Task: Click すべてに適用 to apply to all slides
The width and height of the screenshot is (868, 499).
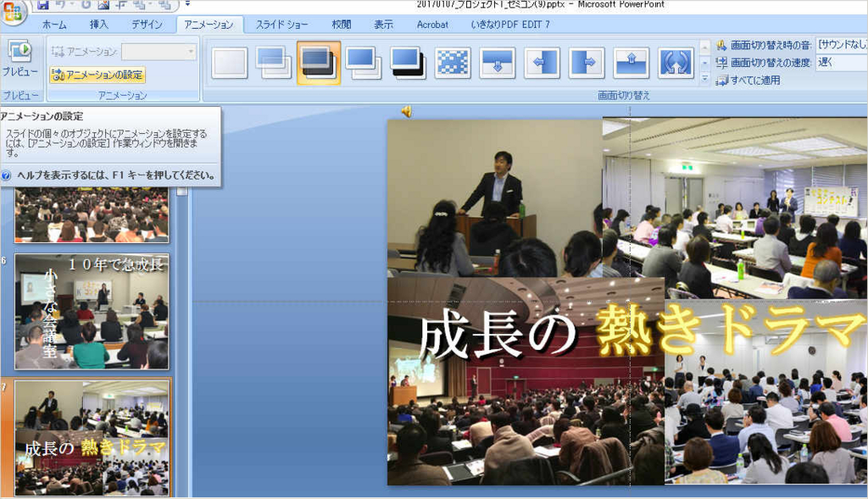Action: [748, 80]
